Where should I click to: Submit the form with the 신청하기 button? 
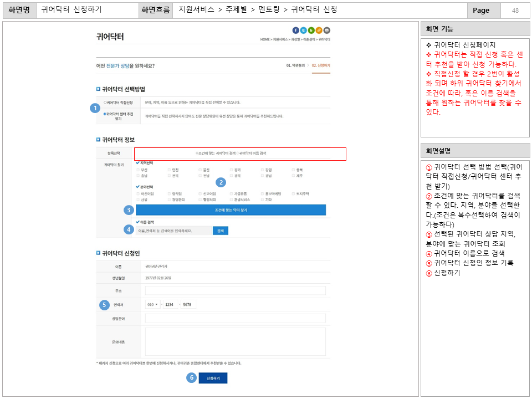point(212,378)
